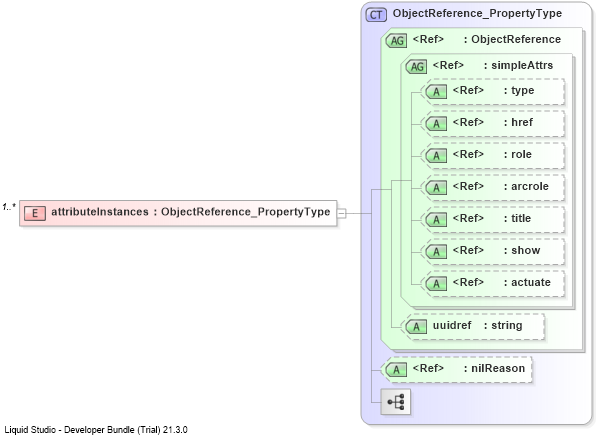Click the A icon beside actuate attribute
The width and height of the screenshot is (596, 435).
436,283
